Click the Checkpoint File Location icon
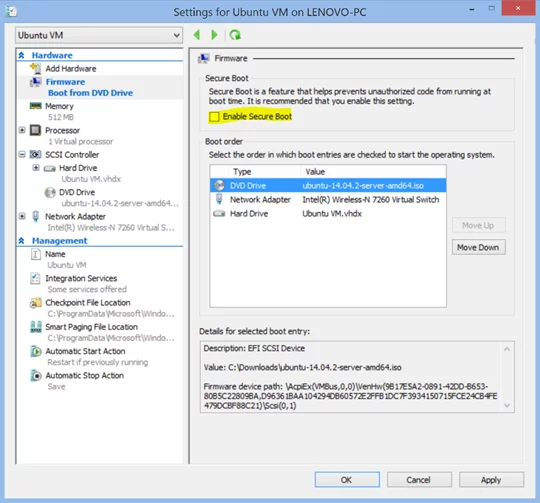Viewport: 540px width, 503px height. coord(35,303)
